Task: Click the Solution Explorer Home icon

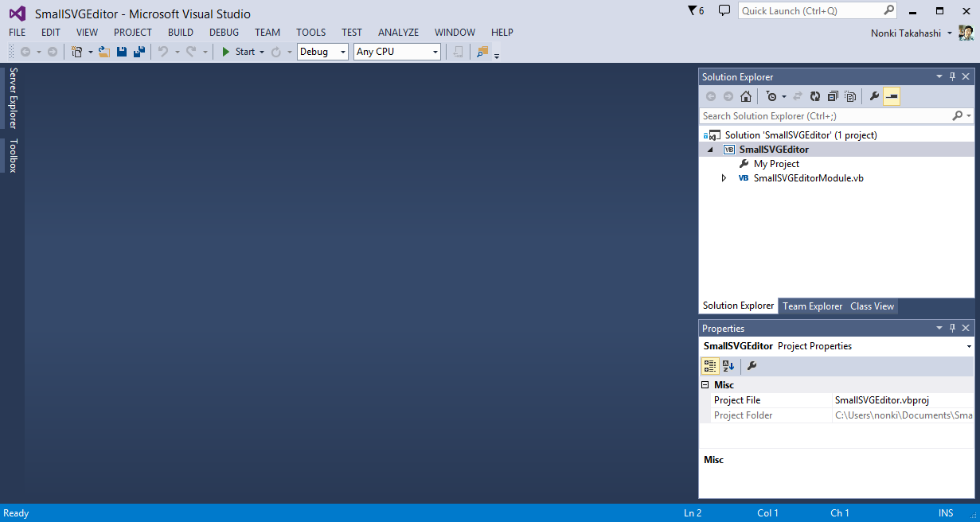Action: click(746, 96)
